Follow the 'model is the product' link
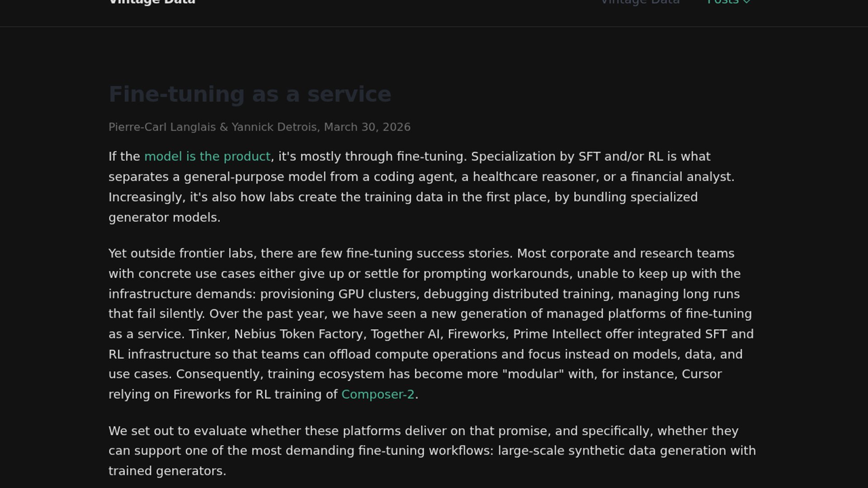This screenshot has height=488, width=868. point(208,156)
